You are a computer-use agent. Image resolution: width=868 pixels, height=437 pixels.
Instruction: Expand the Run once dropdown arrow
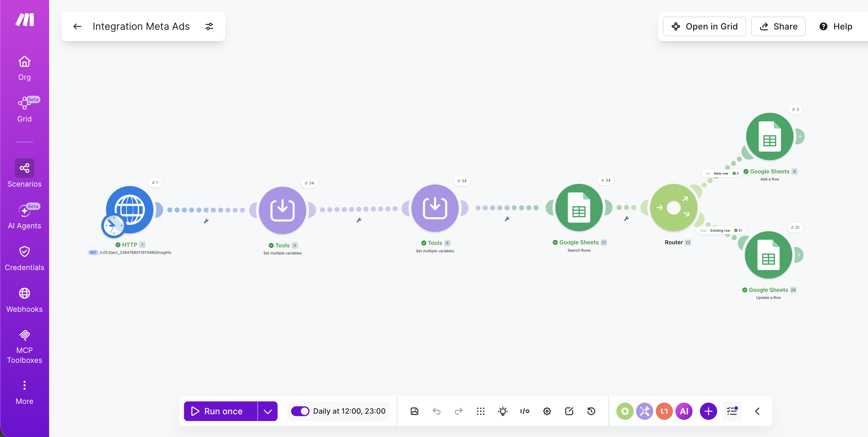click(268, 411)
